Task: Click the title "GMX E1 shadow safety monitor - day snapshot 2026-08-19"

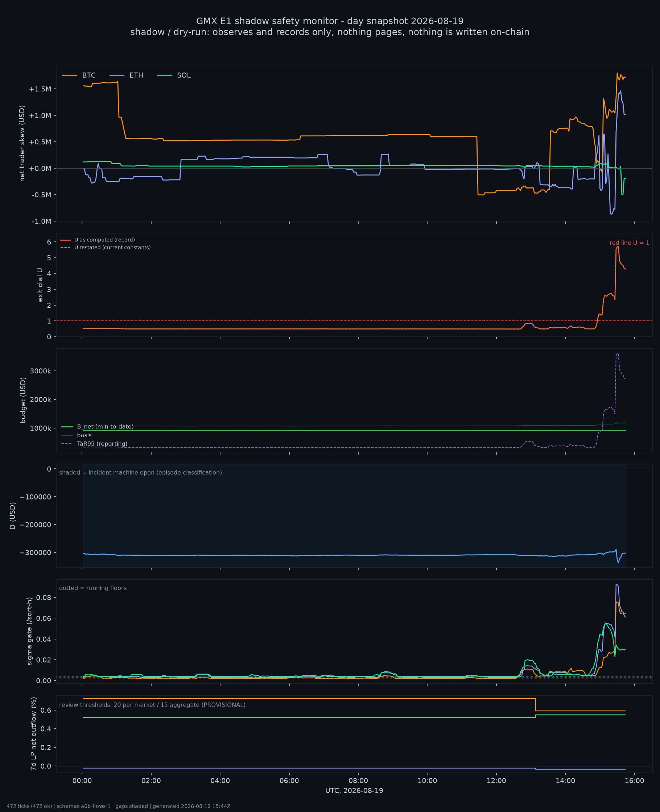Action: 330,21
